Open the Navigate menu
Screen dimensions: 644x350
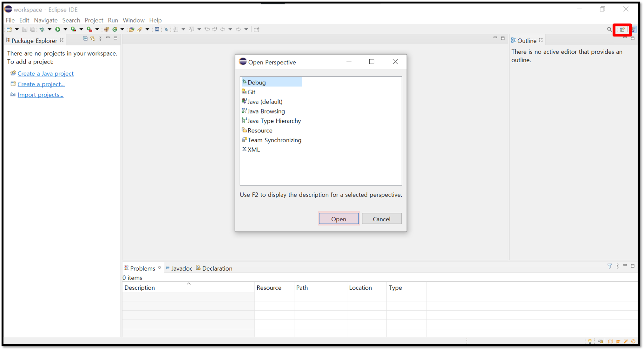(x=46, y=20)
